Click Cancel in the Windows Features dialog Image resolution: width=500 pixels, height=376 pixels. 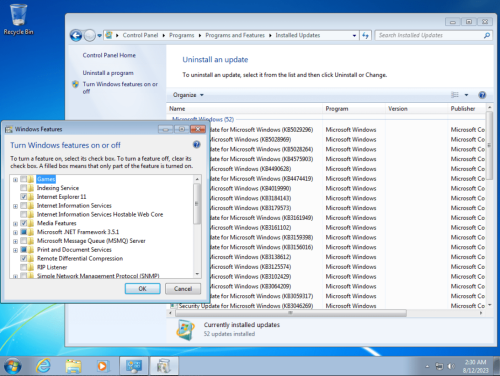point(183,289)
